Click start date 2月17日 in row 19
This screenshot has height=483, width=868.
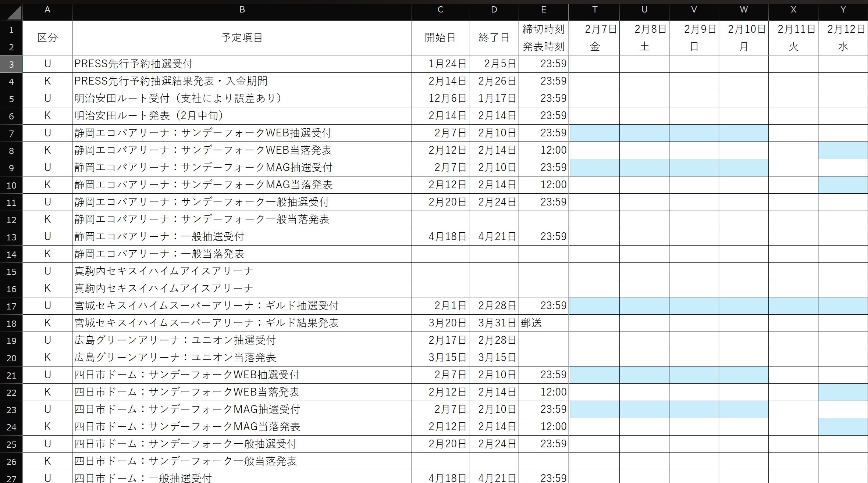(440, 340)
